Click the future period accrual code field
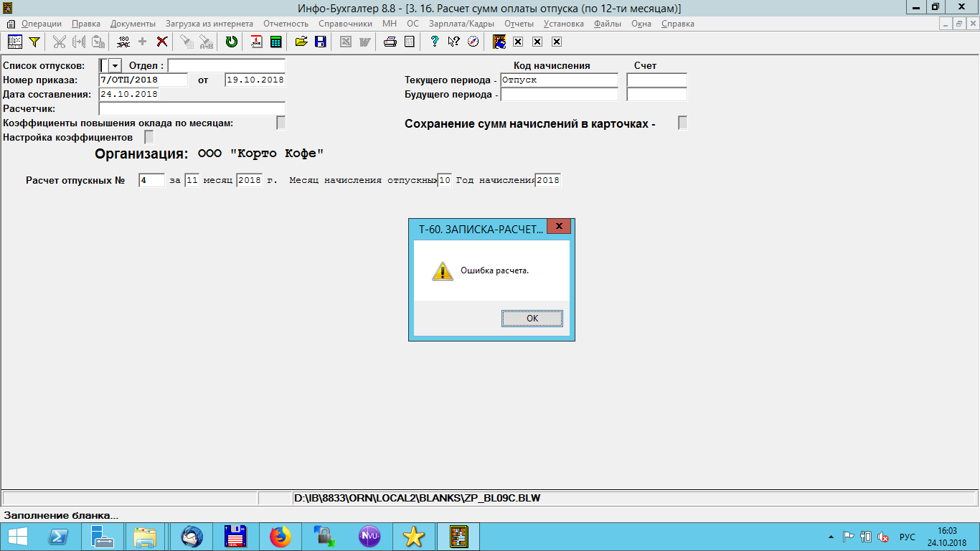980x551 pixels. point(559,94)
